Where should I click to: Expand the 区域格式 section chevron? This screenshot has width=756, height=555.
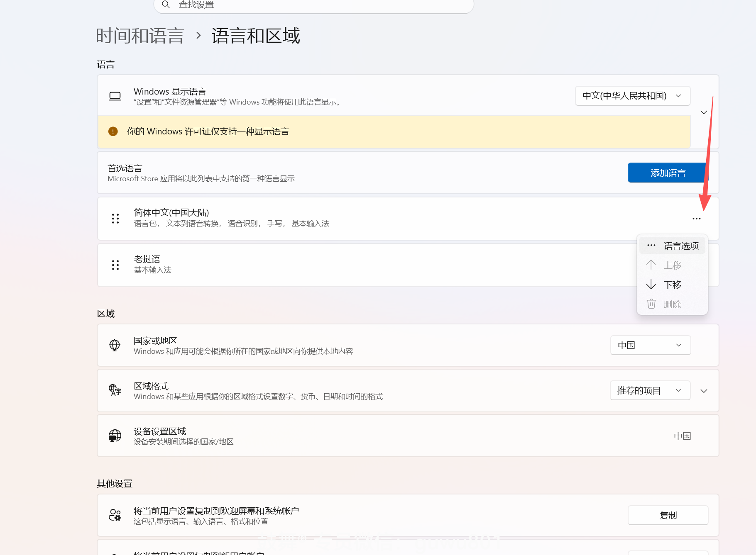(x=704, y=391)
